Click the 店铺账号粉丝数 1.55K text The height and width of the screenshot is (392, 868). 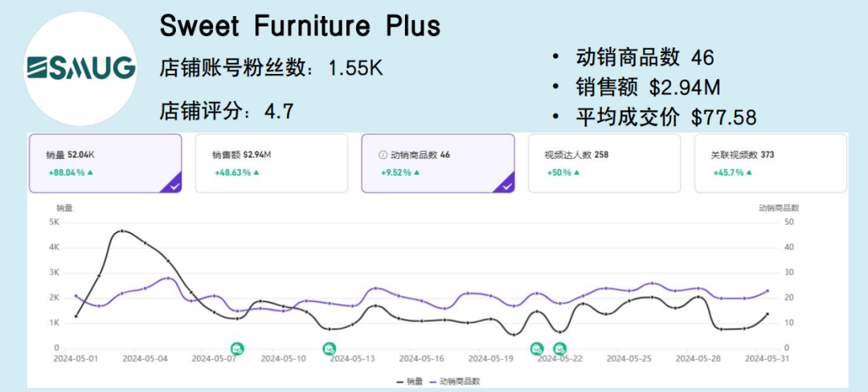[x=272, y=68]
